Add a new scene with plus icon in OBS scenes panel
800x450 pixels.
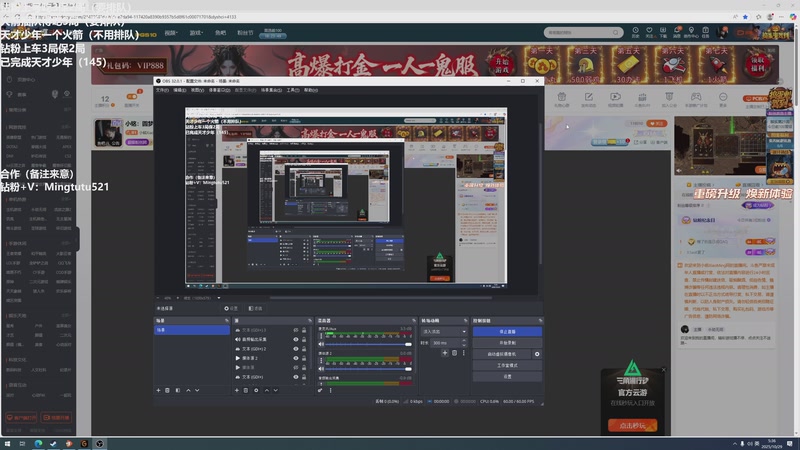158,390
